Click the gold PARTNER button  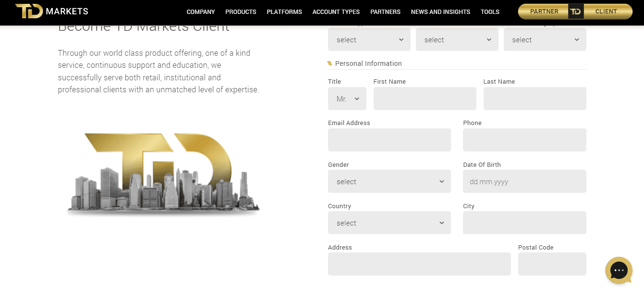tap(544, 12)
